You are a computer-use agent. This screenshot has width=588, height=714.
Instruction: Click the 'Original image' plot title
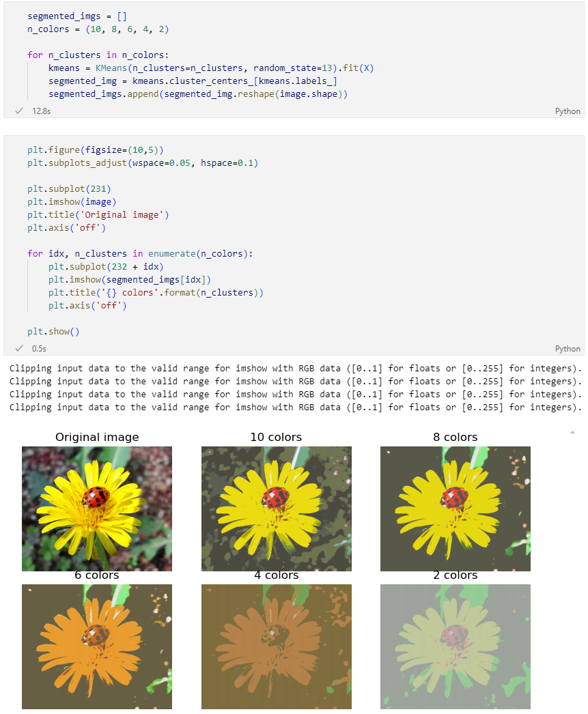[97, 437]
